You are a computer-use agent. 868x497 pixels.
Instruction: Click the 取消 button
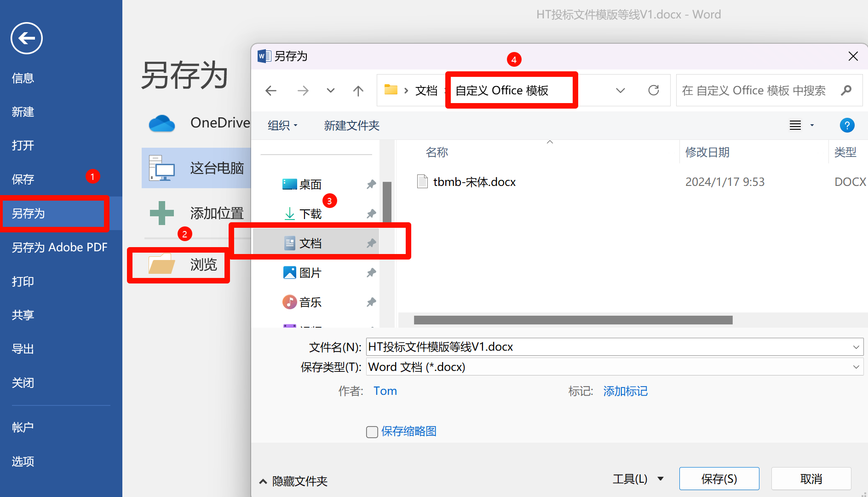point(811,479)
